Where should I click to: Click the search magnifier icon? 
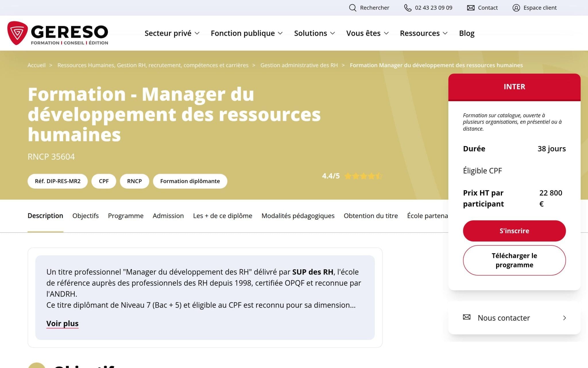[x=353, y=8]
